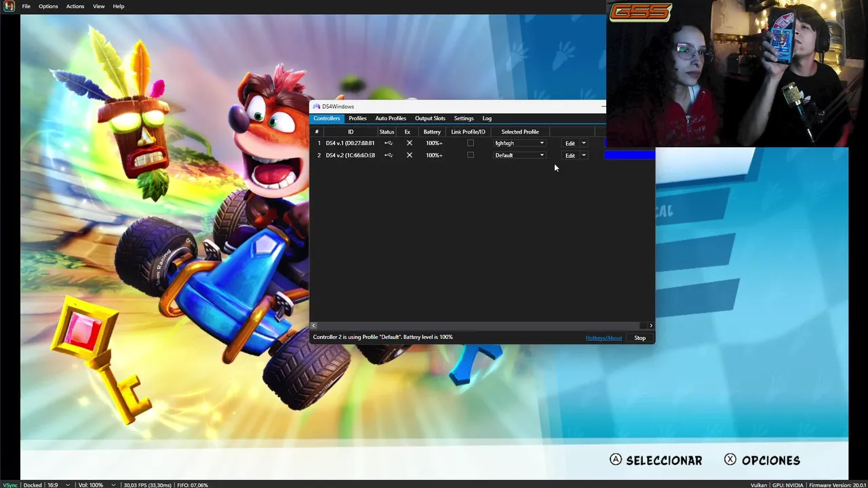Click the 100%+ battery value for controller 2

434,155
